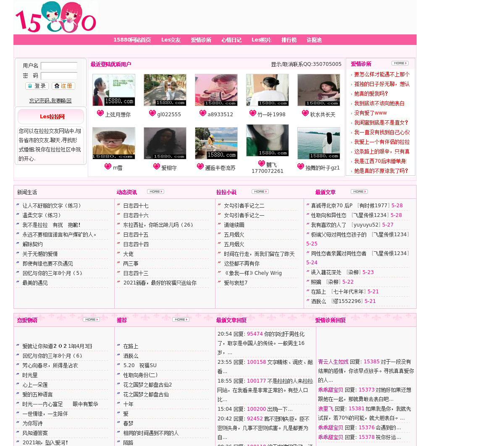Open novel 女勾引者手记之二
Screen dimensions: 504x446
point(244,206)
